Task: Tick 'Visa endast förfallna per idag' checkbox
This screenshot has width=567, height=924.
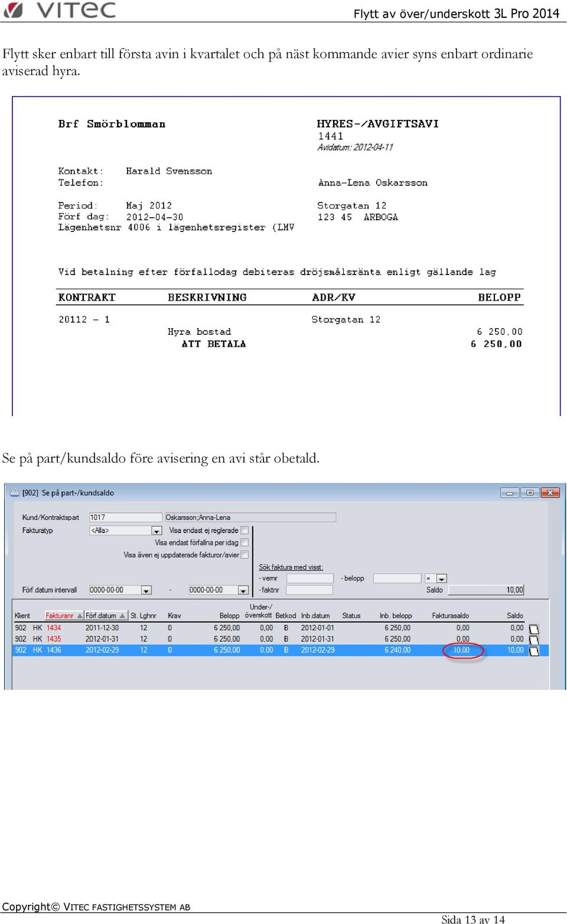Action: (245, 543)
